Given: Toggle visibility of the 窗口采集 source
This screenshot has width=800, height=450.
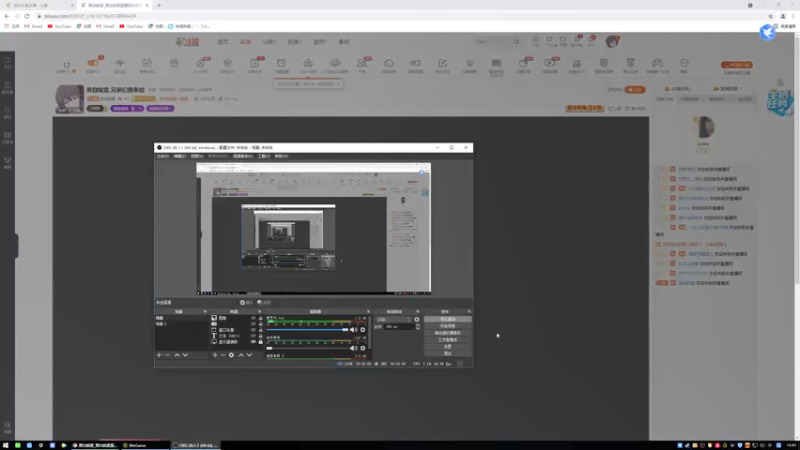Looking at the screenshot, I should tap(254, 330).
